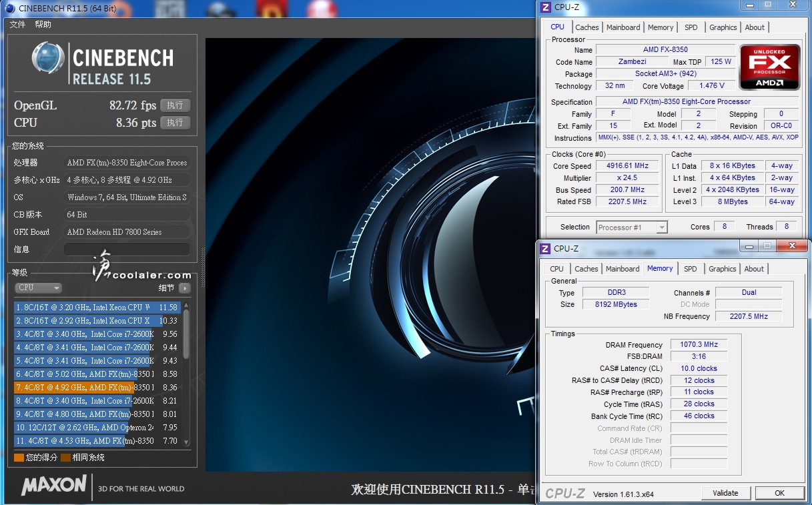Screen dimensions: 812x505
Task: Select ranking row 3 scoring 9.56
Action: (97, 334)
